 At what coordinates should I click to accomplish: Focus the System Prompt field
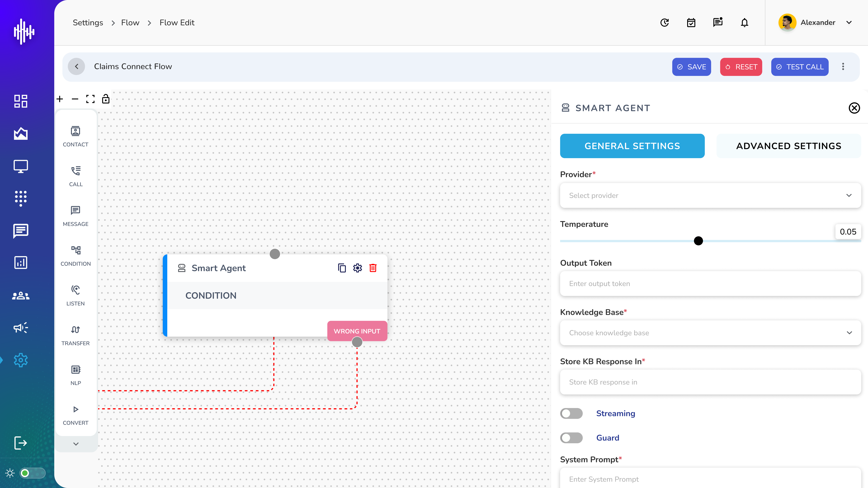[x=710, y=478]
